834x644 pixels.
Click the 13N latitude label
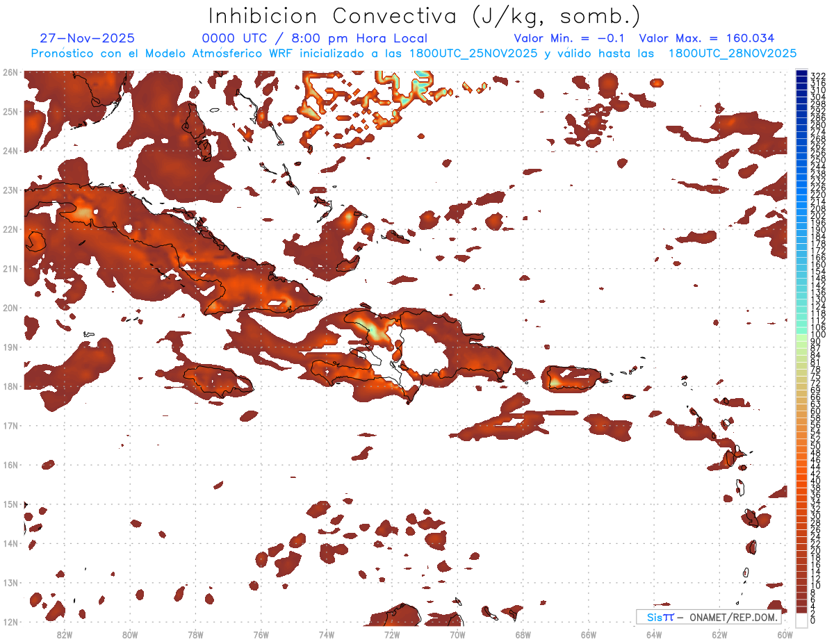point(10,582)
